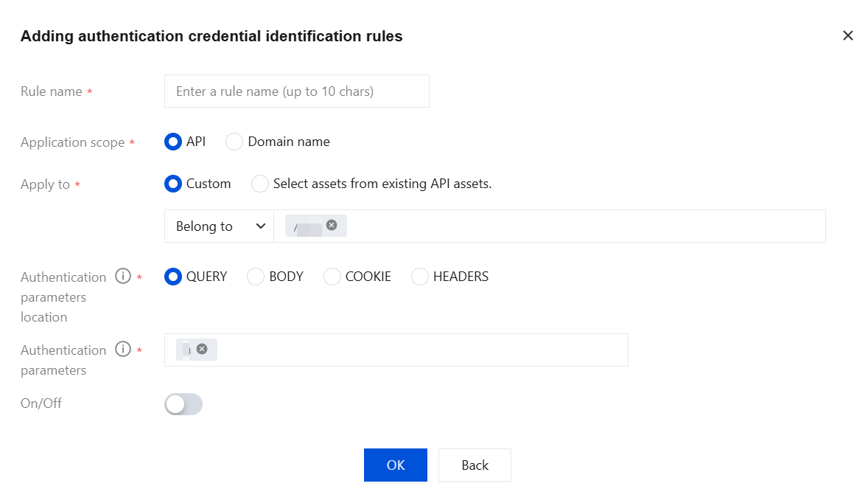Click info icon beside Authentication parameters location
The image size is (868, 489).
(x=123, y=277)
